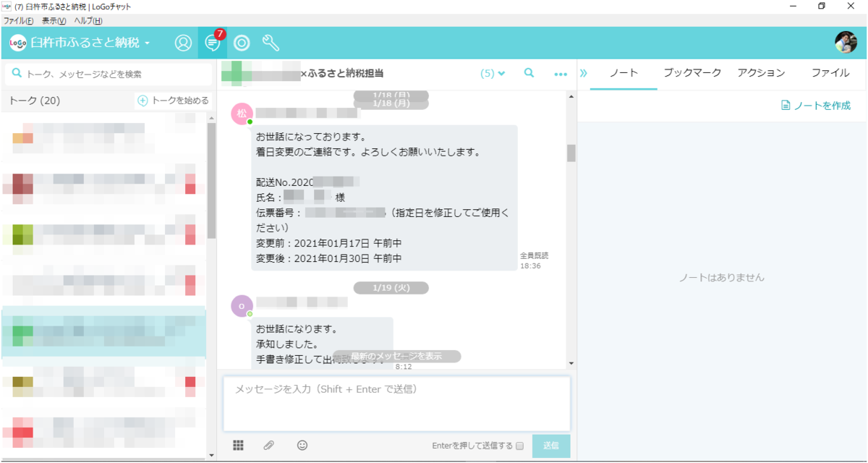Switch to the ブックマーク tab
868x463 pixels.
[x=692, y=73]
